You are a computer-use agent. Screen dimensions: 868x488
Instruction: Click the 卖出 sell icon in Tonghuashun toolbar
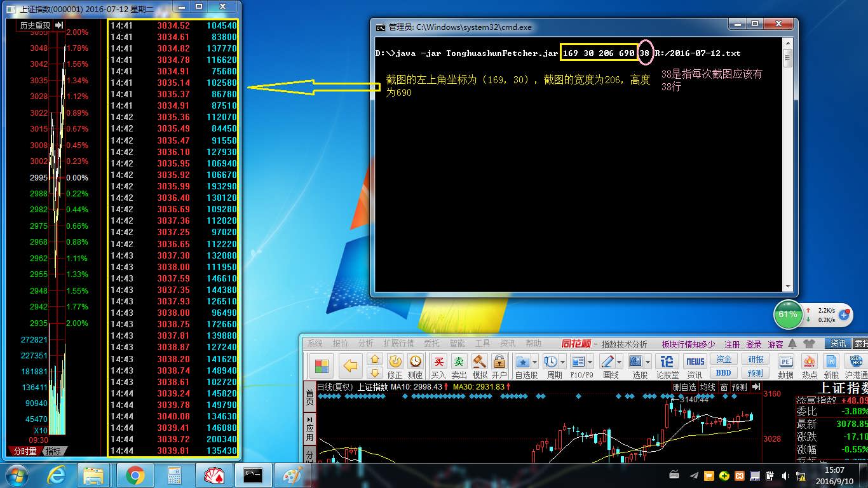[459, 362]
